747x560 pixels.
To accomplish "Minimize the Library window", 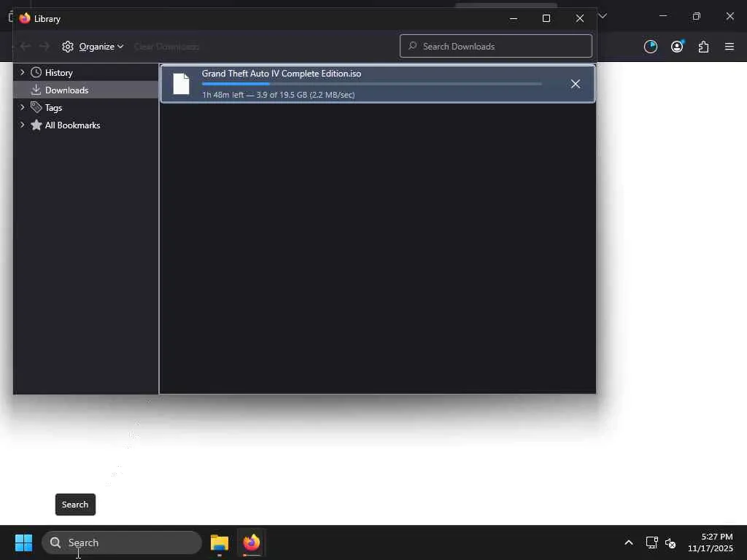I will [514, 18].
